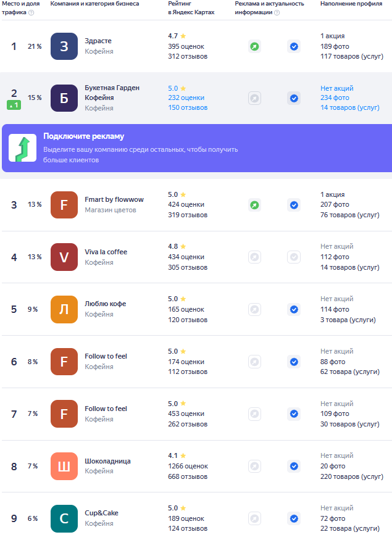Click the Здрасте company logo icon
The height and width of the screenshot is (540, 392).
[x=64, y=46]
